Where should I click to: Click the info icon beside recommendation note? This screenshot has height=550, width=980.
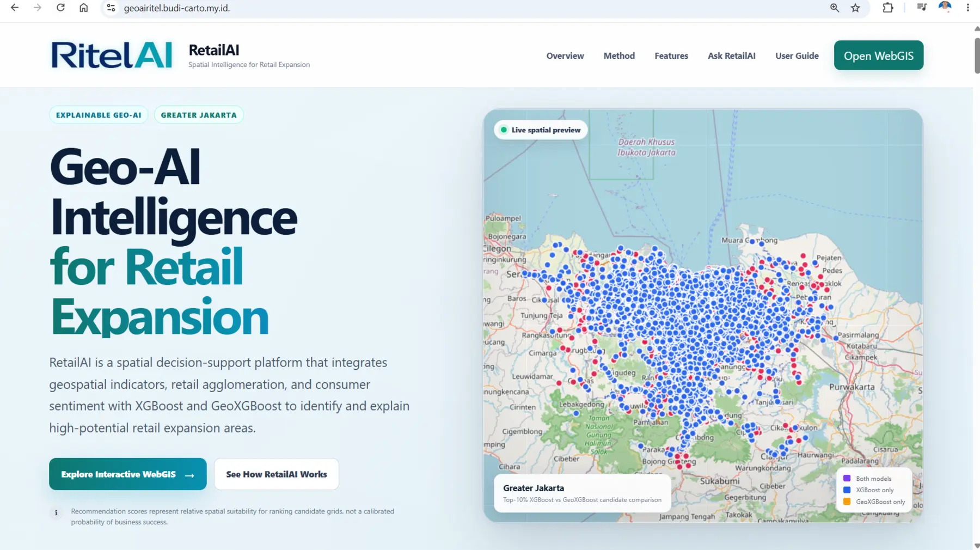coord(56,512)
